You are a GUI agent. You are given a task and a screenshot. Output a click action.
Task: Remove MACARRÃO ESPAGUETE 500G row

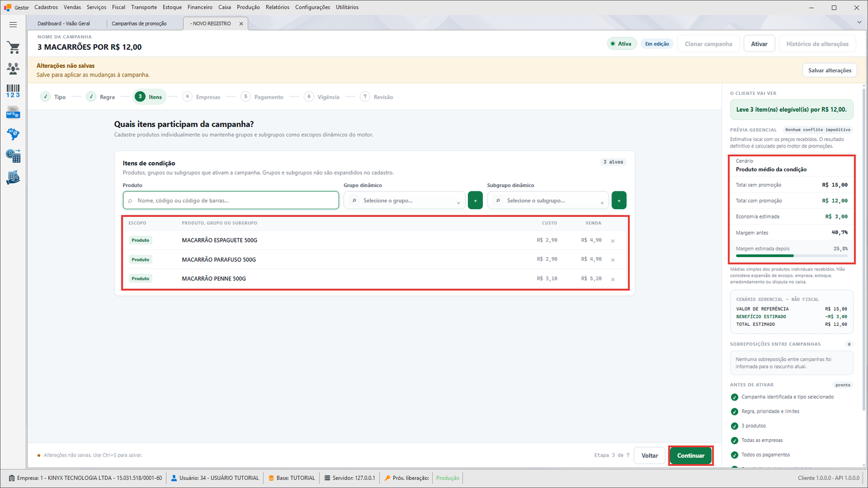click(x=613, y=241)
